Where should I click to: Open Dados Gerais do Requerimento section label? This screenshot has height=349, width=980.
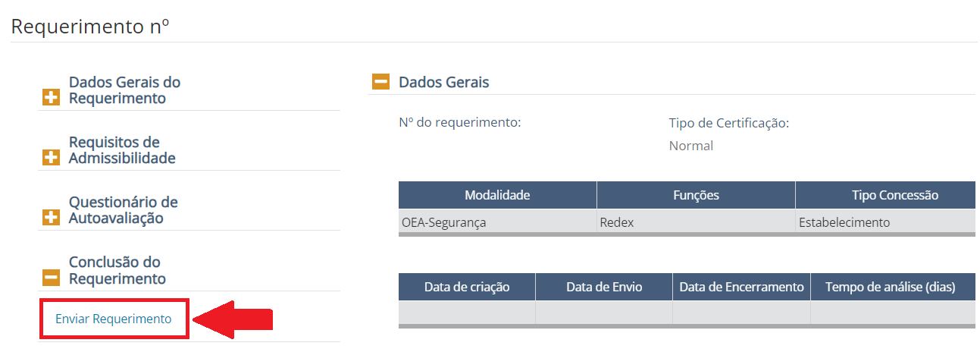(x=124, y=90)
